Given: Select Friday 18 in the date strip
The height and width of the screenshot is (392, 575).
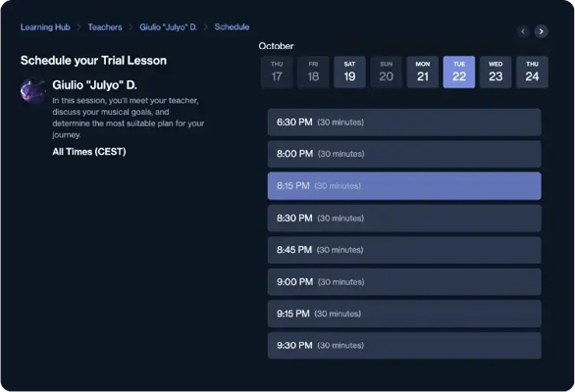Looking at the screenshot, I should (x=313, y=73).
